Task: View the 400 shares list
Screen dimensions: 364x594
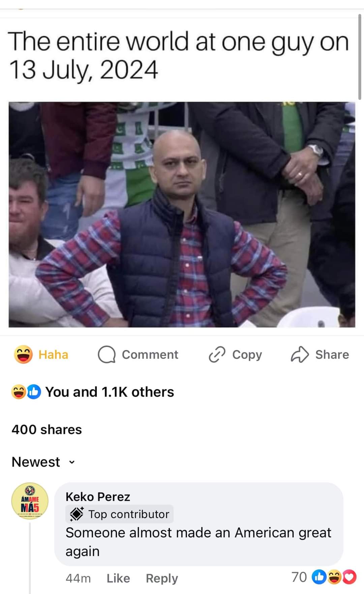Action: pyautogui.click(x=47, y=429)
